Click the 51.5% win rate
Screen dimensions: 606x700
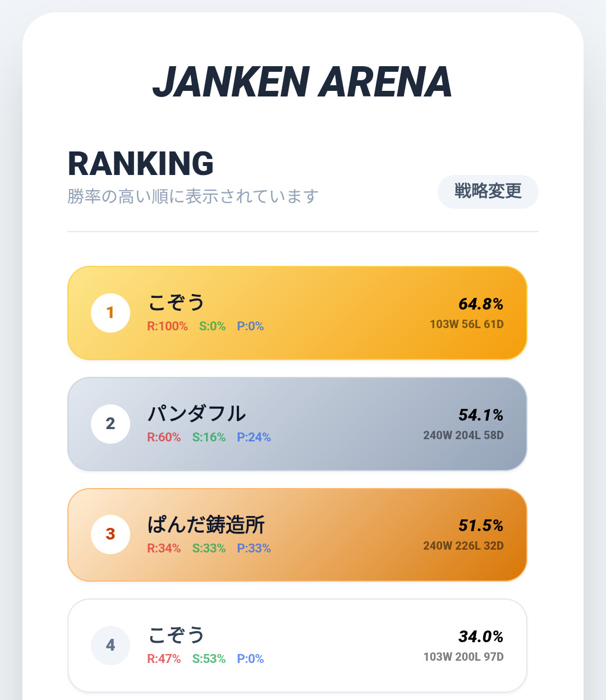click(x=480, y=526)
